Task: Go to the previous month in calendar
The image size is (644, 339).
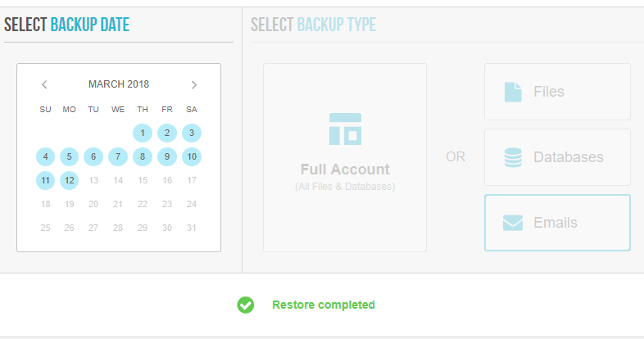Action: [44, 84]
